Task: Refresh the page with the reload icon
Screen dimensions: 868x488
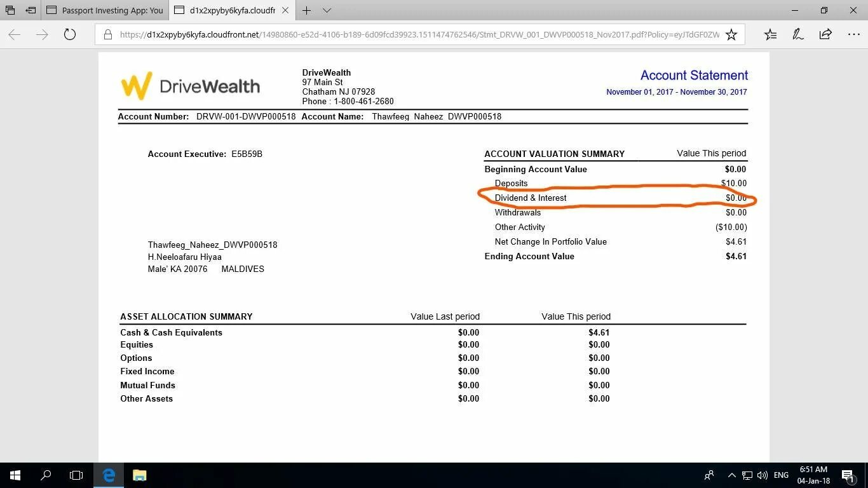Action: [70, 34]
